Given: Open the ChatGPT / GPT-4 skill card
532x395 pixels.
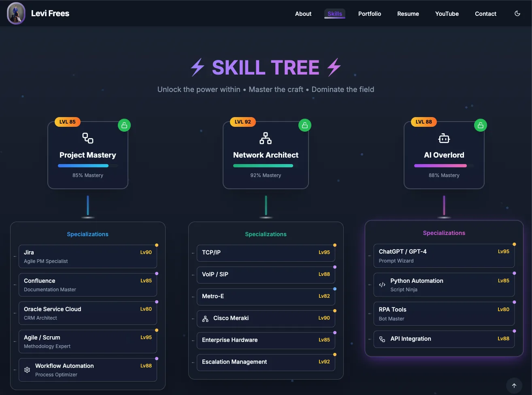Looking at the screenshot, I should (444, 256).
